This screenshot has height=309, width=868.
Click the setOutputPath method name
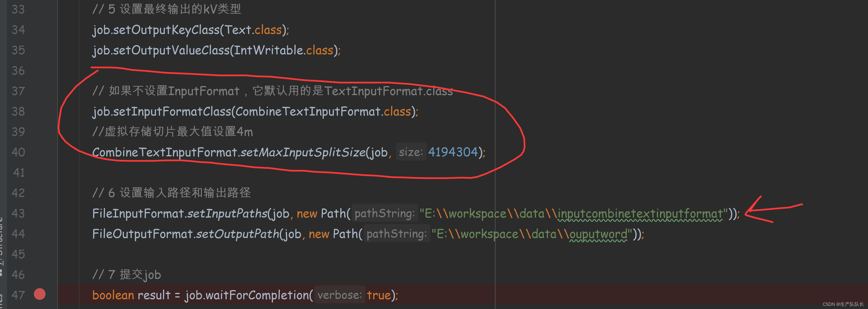pos(238,234)
